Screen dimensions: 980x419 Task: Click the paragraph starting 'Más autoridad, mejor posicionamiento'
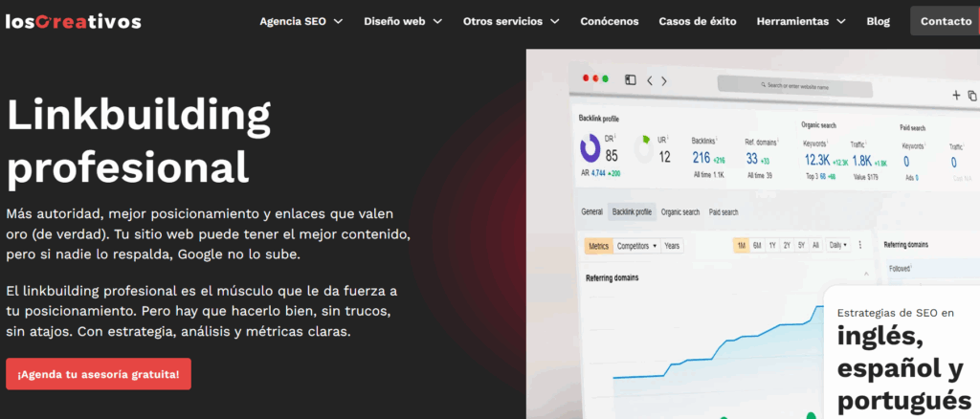208,234
